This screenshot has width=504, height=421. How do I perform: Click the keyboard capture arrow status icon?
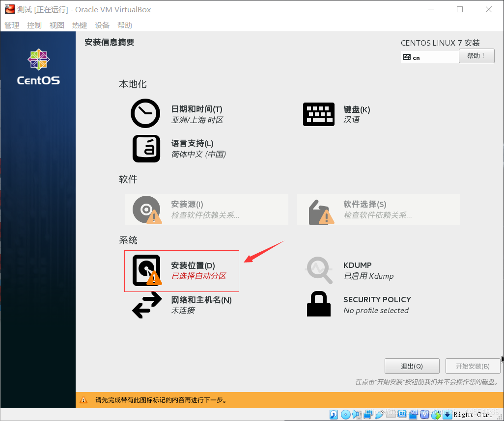click(x=447, y=415)
